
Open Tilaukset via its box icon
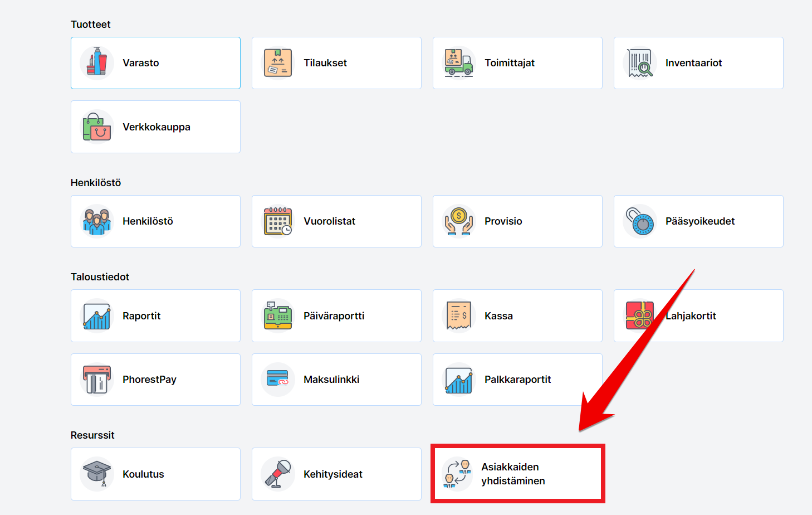(x=278, y=63)
